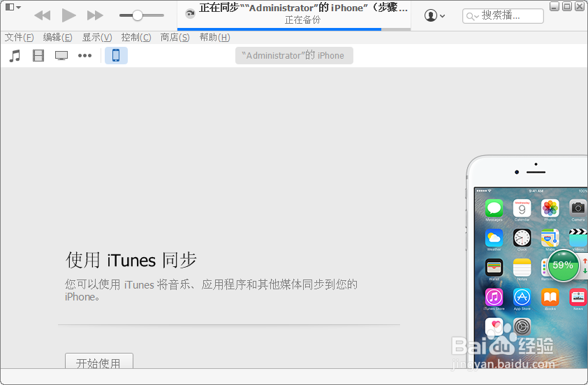Screen dimensions: 588x385
Task: Open the 显示(V) menu
Action: click(97, 38)
